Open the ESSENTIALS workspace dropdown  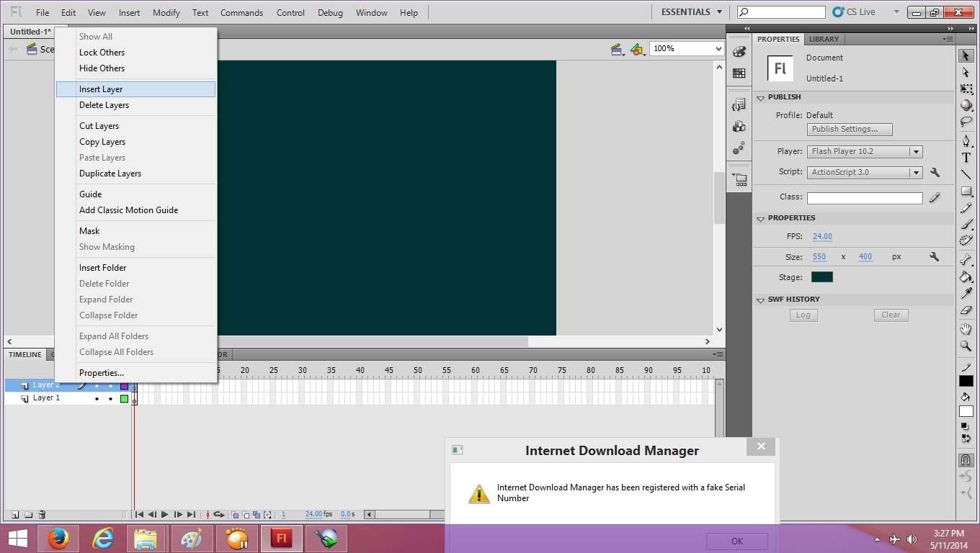[691, 12]
